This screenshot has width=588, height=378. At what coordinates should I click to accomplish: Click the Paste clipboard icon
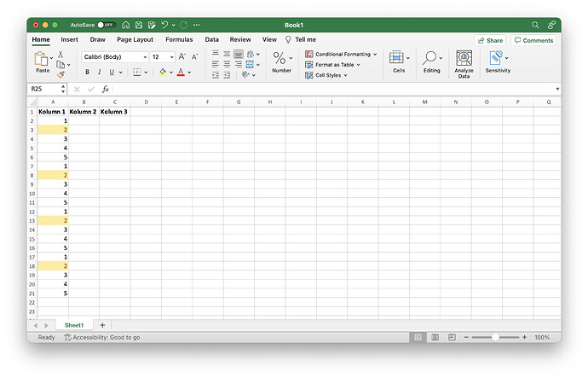pos(41,59)
